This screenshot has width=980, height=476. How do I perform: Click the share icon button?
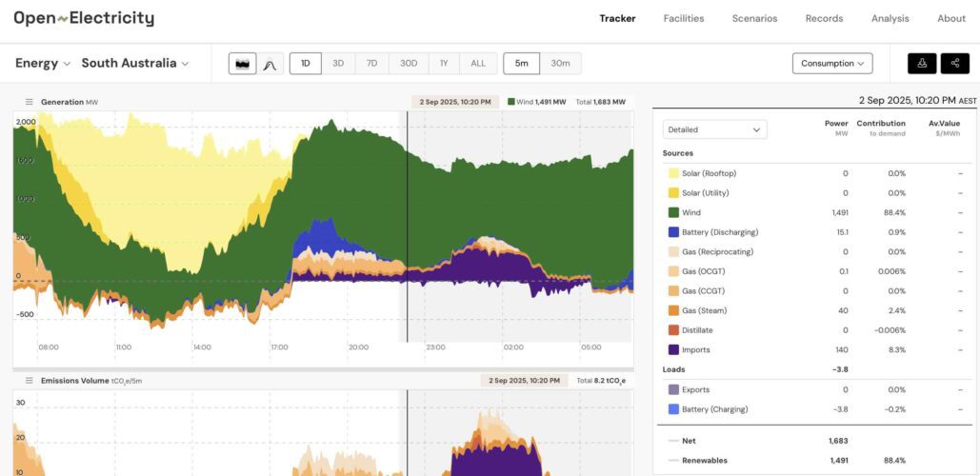click(954, 64)
